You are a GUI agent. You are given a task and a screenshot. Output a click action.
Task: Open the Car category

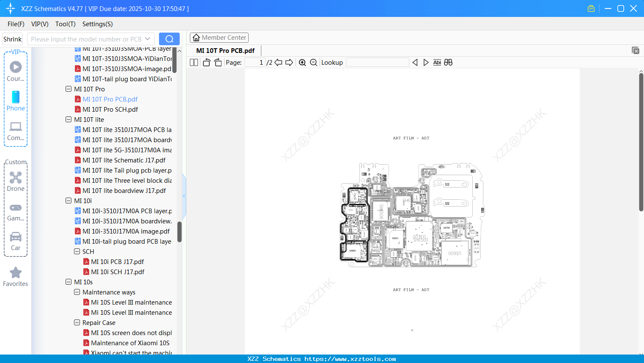tap(16, 241)
